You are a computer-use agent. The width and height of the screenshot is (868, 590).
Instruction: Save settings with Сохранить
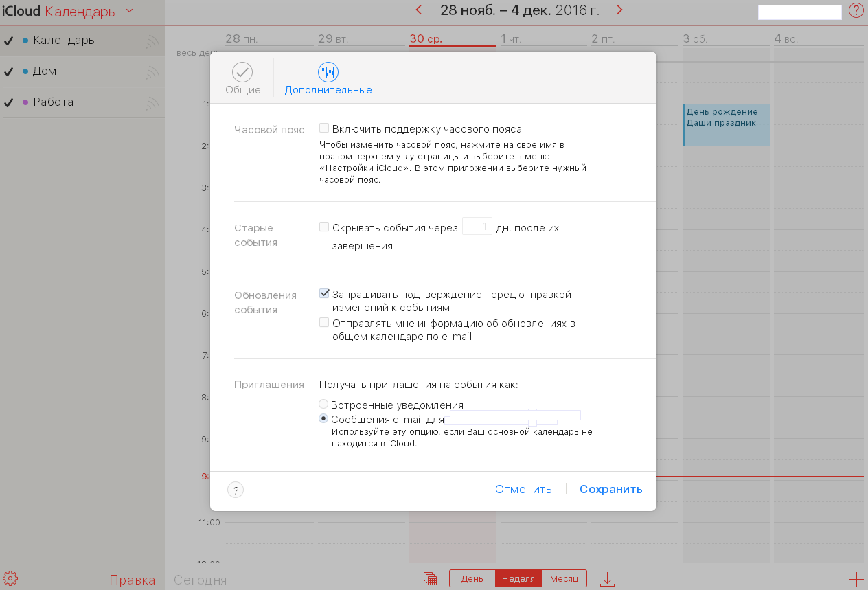coord(611,489)
